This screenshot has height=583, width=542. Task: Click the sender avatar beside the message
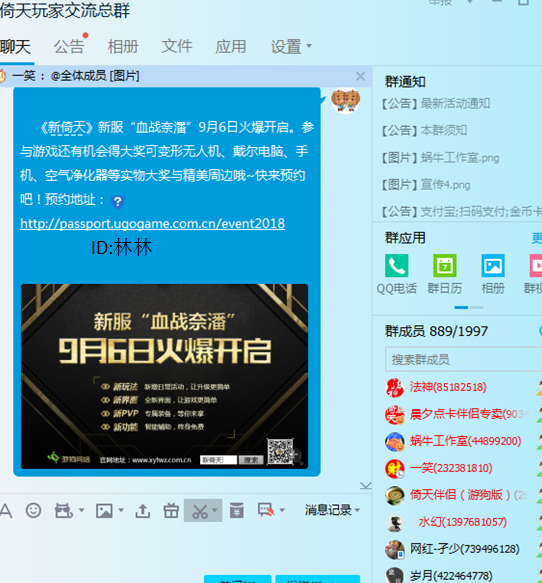346,100
